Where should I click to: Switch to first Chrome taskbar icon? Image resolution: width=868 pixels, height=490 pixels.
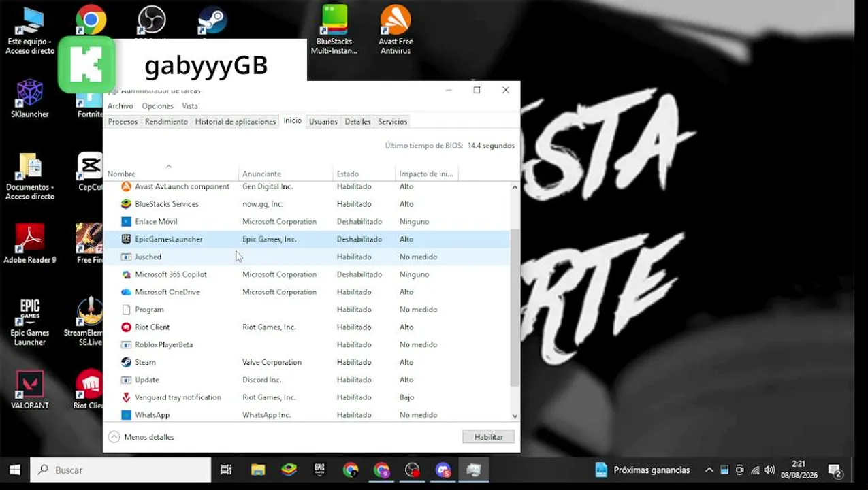[x=351, y=470]
